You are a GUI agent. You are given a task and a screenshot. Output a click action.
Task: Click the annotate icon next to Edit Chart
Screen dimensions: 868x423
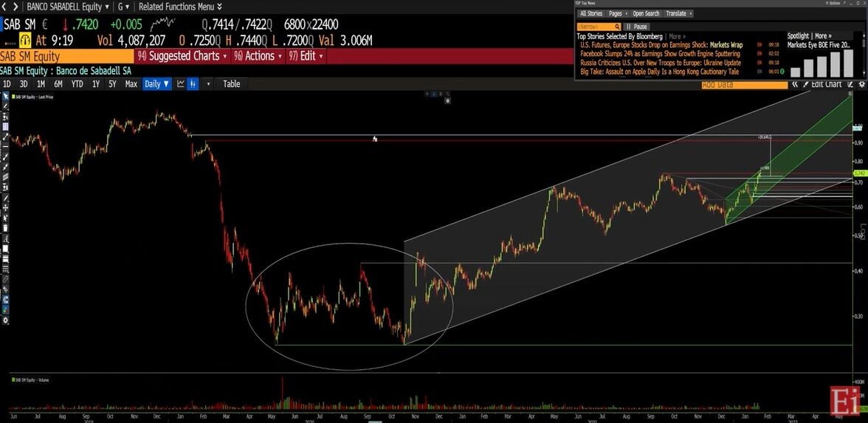click(x=849, y=84)
